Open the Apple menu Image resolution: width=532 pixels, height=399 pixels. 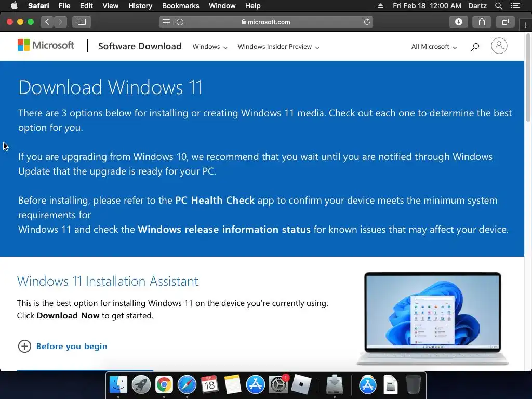tap(14, 5)
